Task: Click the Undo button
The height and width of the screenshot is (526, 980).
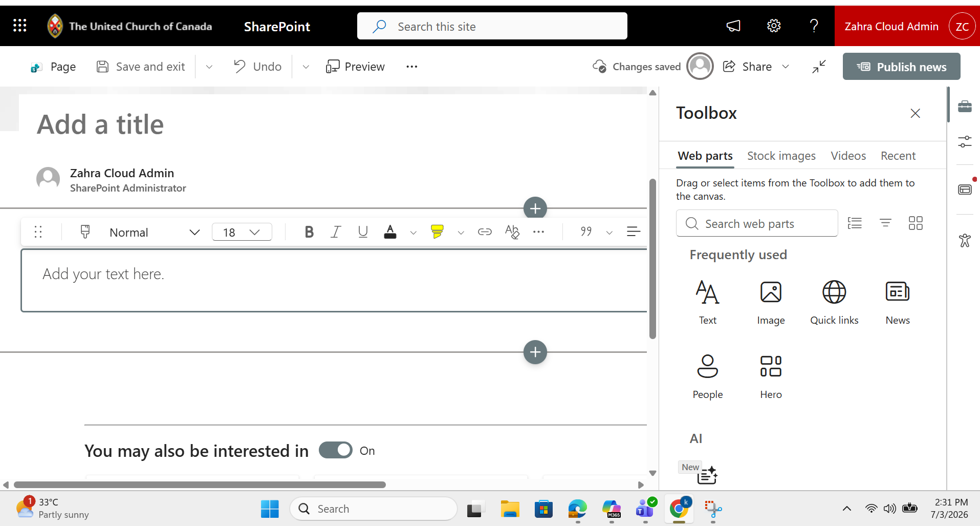Action: click(x=257, y=67)
